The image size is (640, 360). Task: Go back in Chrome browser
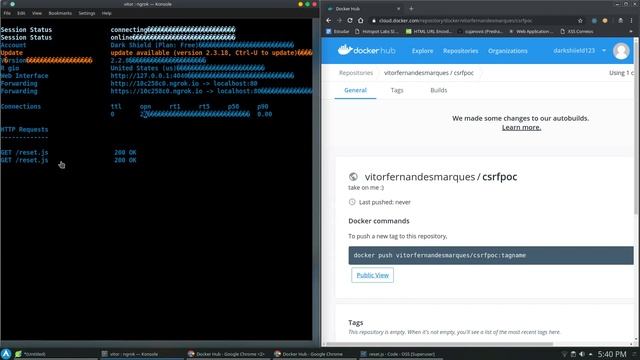329,20
